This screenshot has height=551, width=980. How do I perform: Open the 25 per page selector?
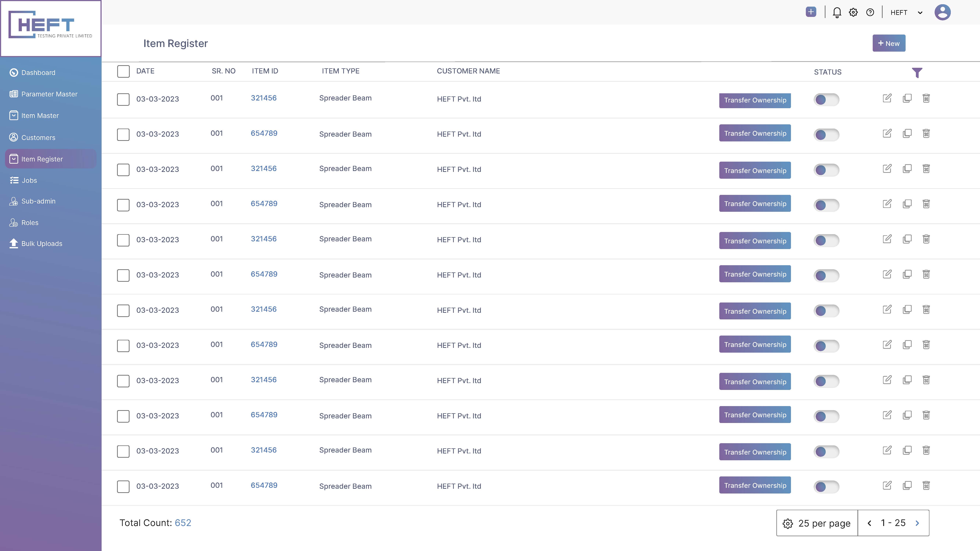(817, 523)
